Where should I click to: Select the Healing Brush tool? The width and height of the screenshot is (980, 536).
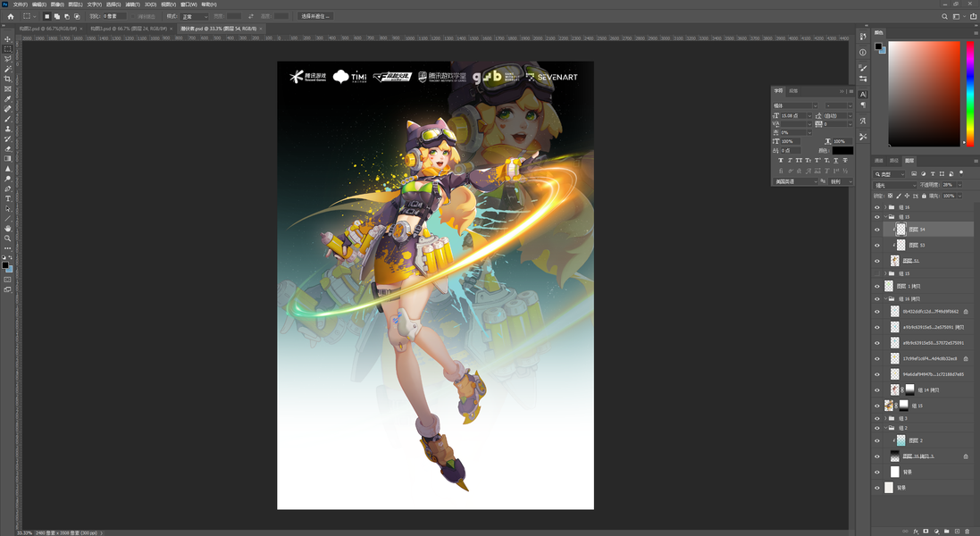pyautogui.click(x=7, y=109)
